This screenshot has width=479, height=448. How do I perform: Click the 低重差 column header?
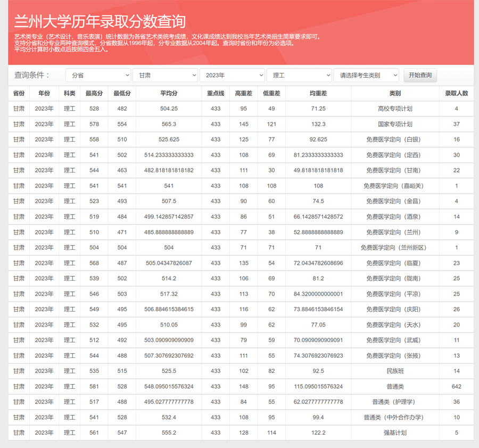pyautogui.click(x=271, y=93)
